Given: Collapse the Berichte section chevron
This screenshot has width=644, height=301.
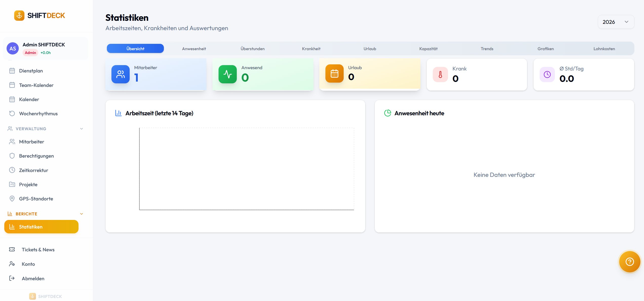Looking at the screenshot, I should click(x=82, y=214).
